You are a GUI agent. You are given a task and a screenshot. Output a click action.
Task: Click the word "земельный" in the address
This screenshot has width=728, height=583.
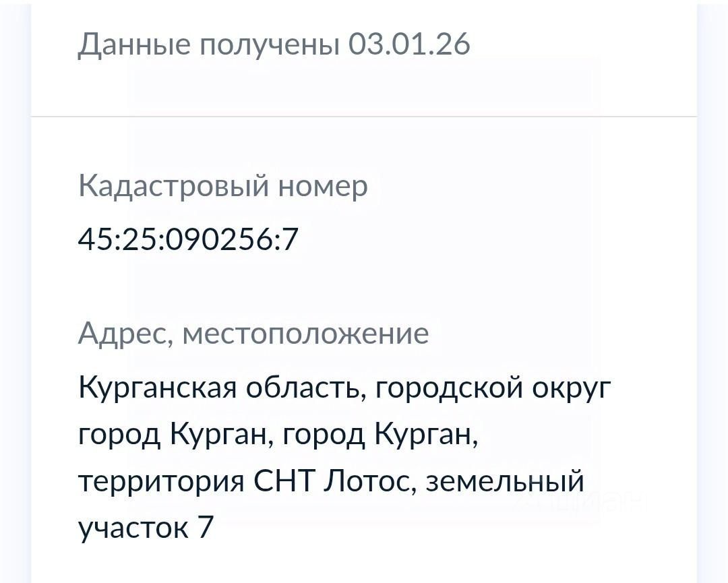tap(505, 481)
